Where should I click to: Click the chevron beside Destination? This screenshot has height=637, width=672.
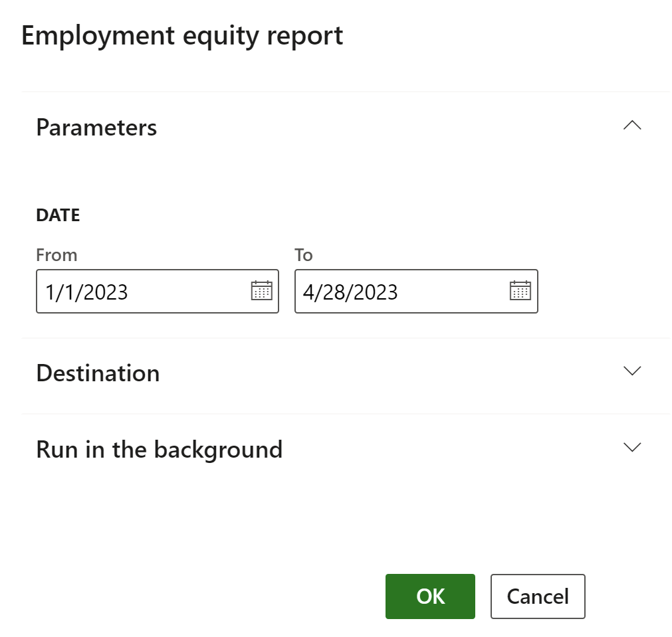633,372
